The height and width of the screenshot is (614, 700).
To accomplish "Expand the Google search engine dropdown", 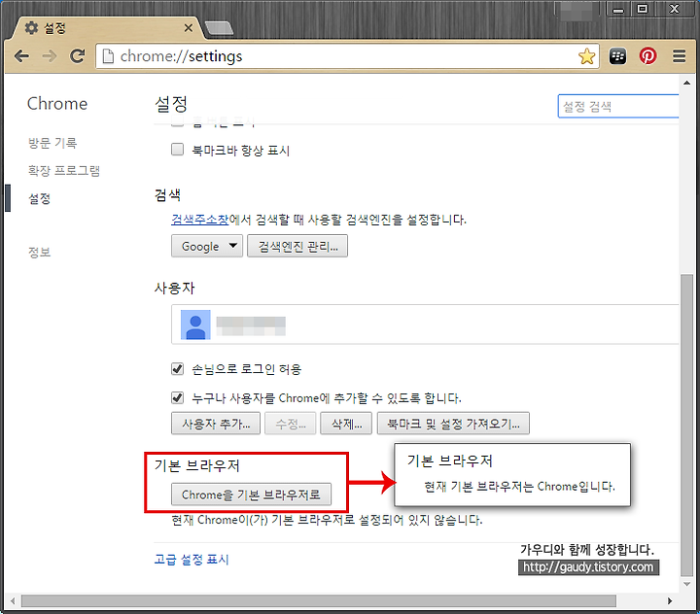I will 207,247.
